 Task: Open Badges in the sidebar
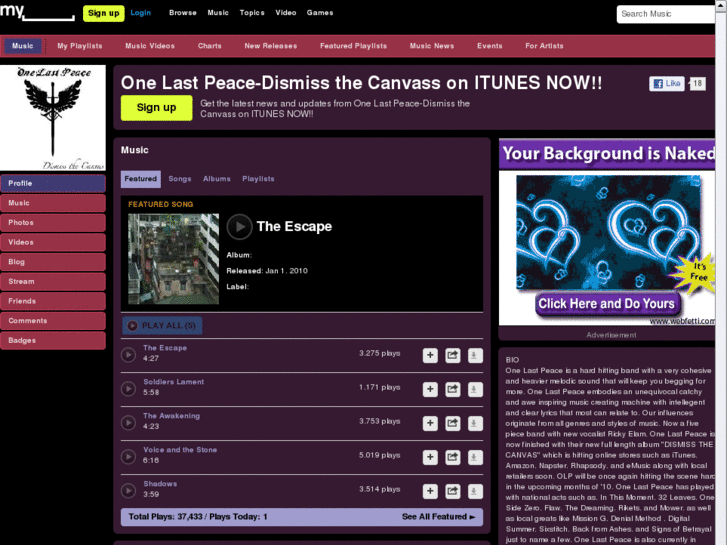pos(53,340)
